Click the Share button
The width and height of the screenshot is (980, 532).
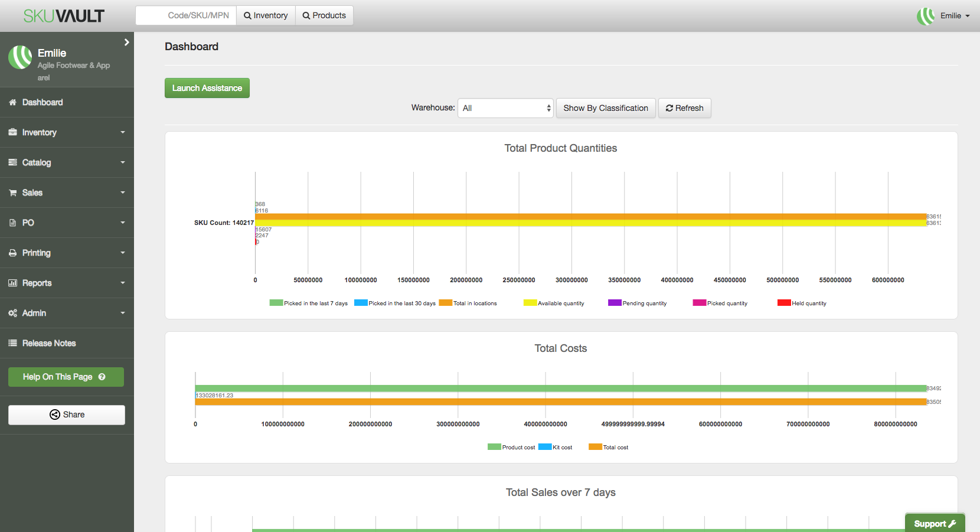pos(67,414)
